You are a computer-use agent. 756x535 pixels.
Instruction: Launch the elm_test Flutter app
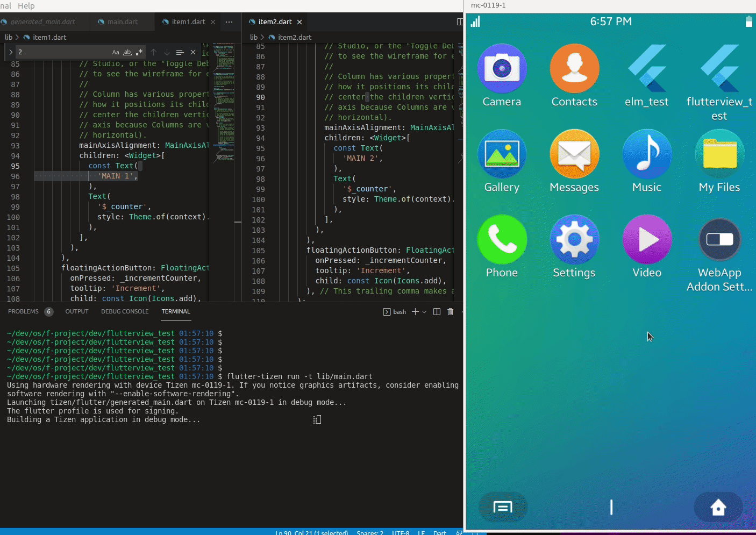[x=647, y=69]
